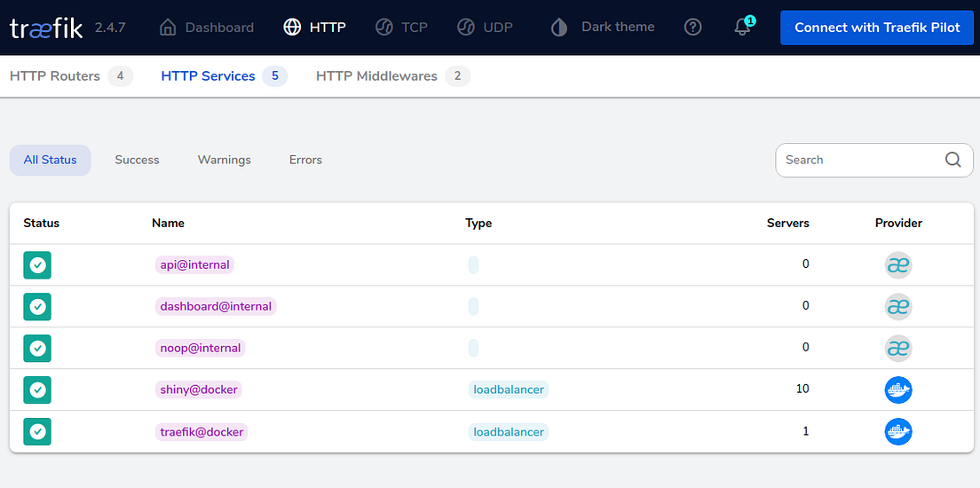Click the Status column header
980x488 pixels.
[x=41, y=223]
